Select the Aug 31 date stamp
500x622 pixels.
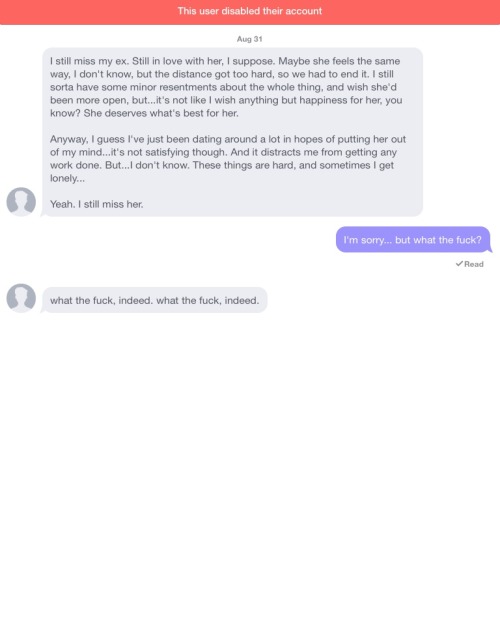tap(250, 39)
